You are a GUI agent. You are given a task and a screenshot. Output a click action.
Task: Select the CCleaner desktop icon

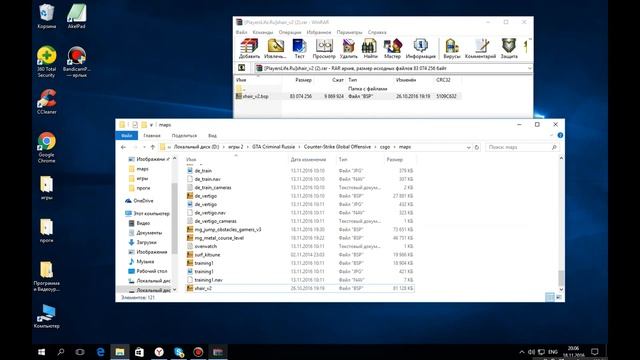[x=47, y=102]
